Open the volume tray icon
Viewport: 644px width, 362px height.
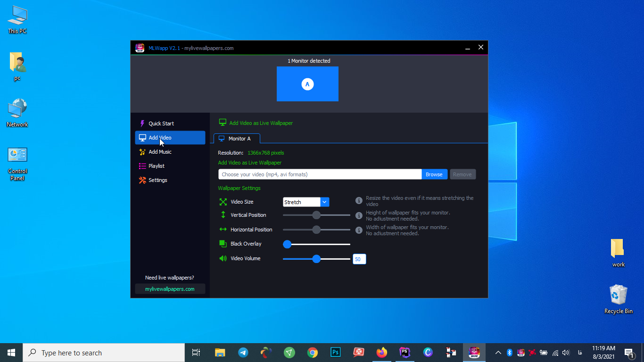pos(566,353)
